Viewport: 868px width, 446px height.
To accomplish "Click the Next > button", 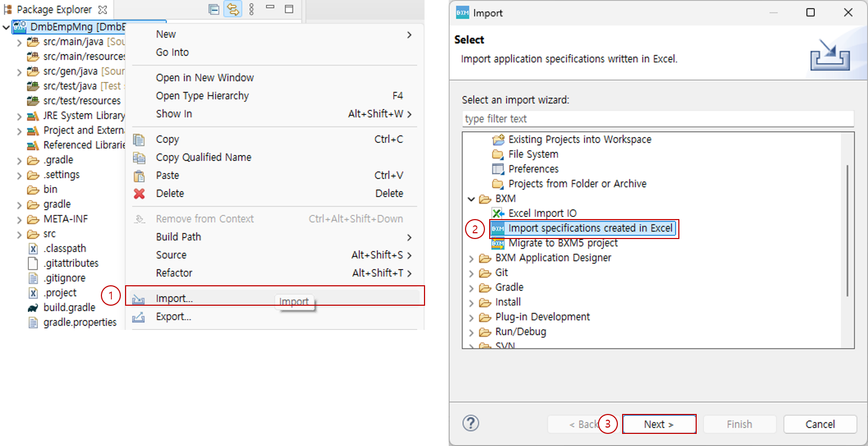I will coord(659,424).
